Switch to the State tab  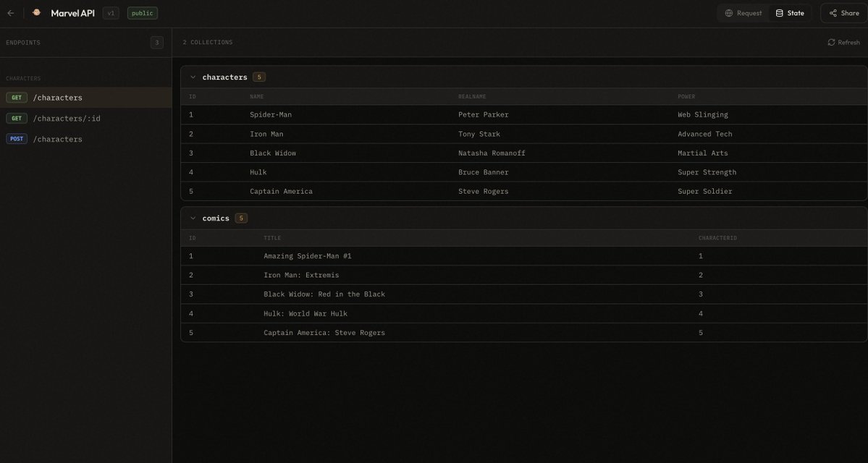pos(789,13)
